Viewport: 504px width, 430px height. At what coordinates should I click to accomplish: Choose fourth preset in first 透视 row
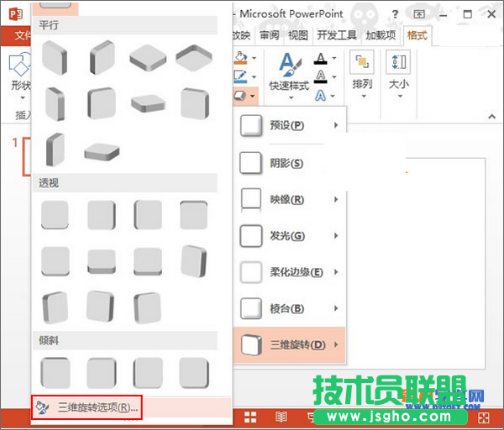click(194, 215)
